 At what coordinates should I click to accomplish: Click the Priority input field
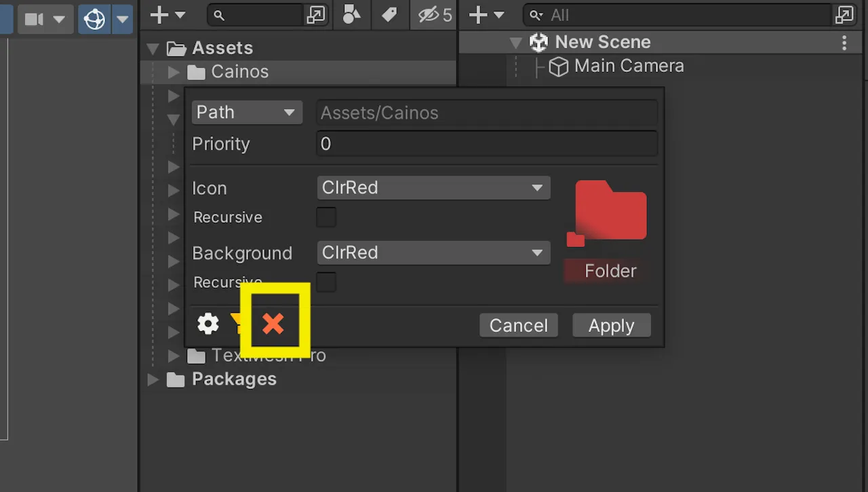tap(487, 144)
